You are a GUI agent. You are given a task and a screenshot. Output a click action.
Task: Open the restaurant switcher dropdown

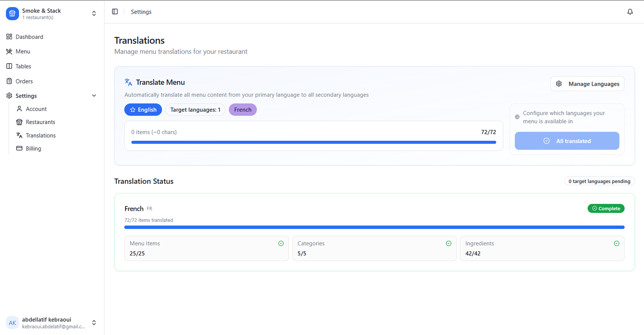coord(94,13)
